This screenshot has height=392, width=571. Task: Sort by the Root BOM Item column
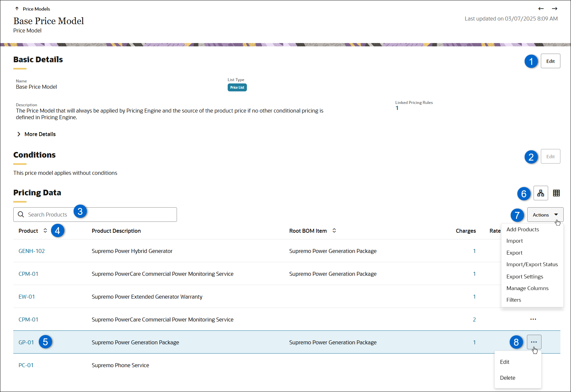point(335,230)
